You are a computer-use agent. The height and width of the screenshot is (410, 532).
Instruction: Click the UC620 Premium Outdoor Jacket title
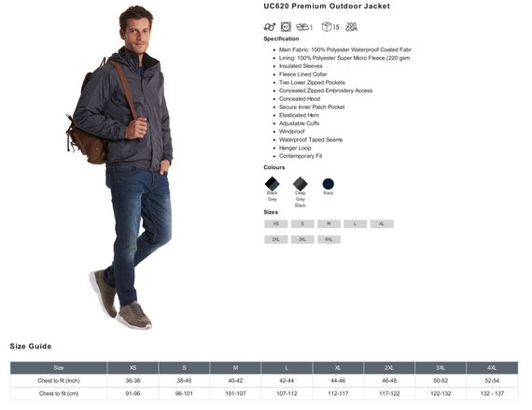327,7
